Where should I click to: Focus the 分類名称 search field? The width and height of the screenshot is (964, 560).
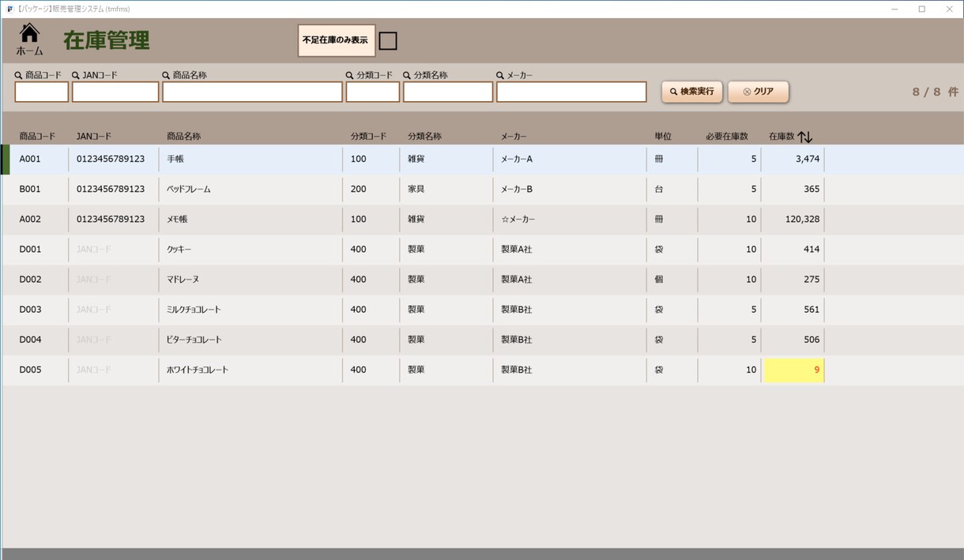pyautogui.click(x=448, y=92)
